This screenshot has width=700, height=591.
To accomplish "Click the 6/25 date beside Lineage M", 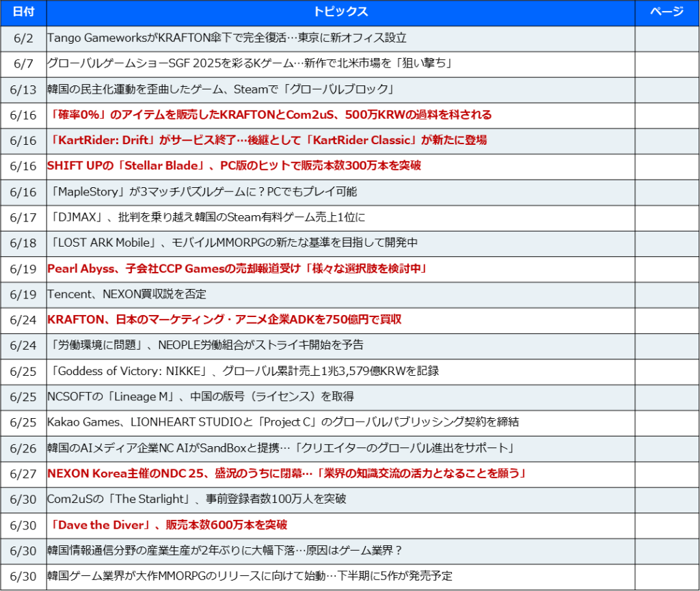I will coord(23,397).
